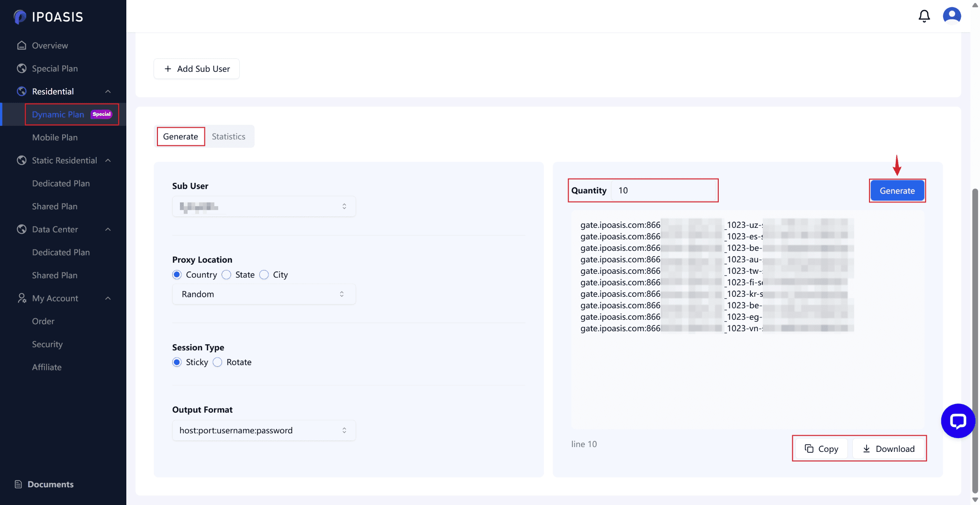Switch to the Statistics tab
980x505 pixels.
[x=228, y=137]
